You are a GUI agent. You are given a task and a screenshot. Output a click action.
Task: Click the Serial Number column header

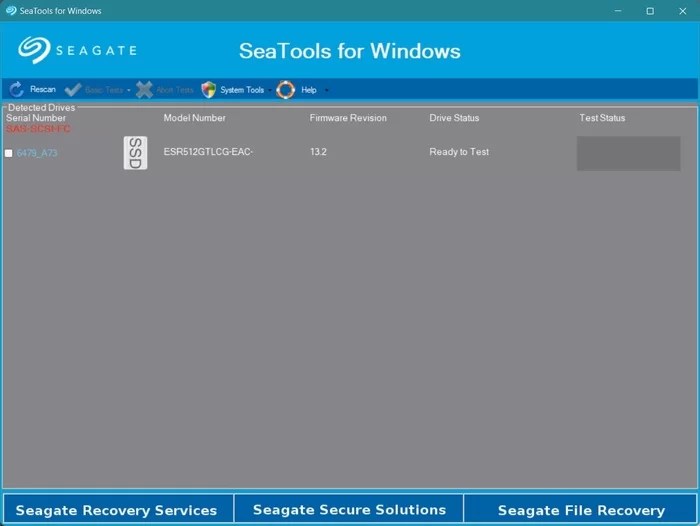36,118
